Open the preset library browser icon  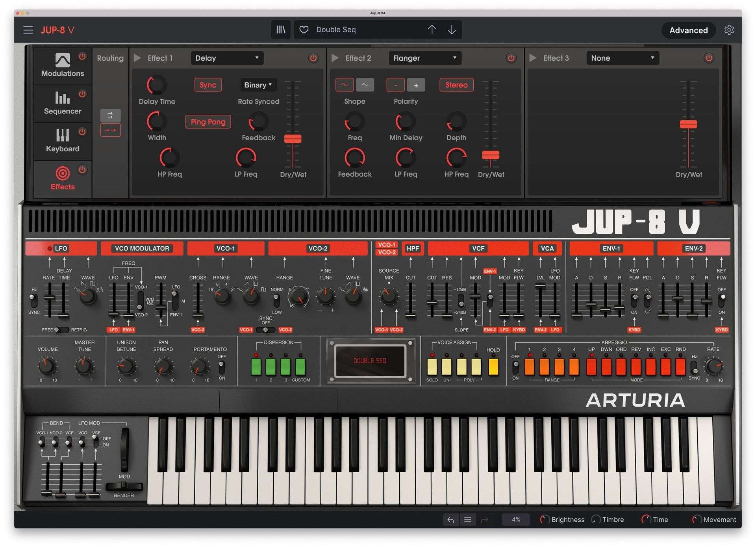pyautogui.click(x=280, y=30)
